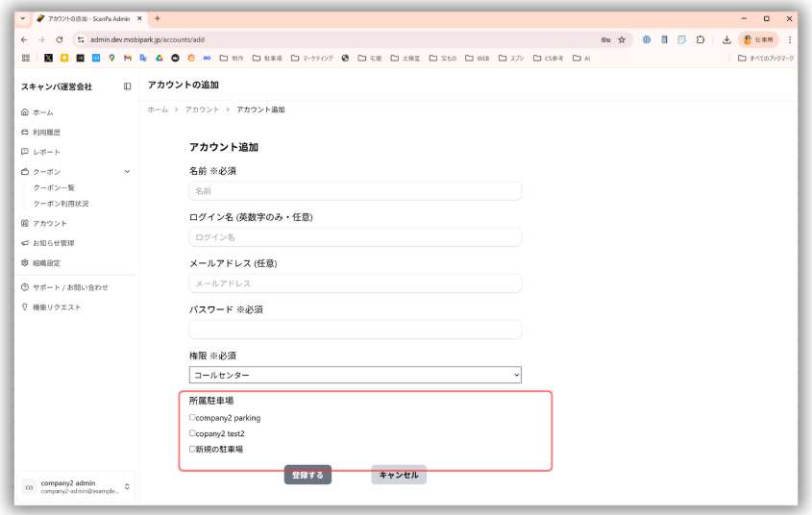The width and height of the screenshot is (812, 515).
Task: Expand the company2 admin user switcher
Action: 127,487
